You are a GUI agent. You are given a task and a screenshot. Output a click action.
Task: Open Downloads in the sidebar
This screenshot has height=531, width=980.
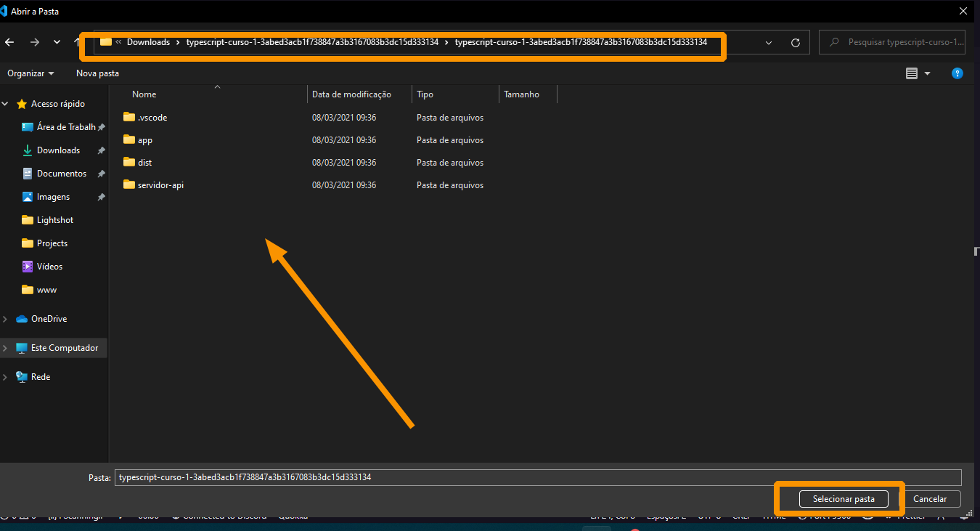pos(58,150)
